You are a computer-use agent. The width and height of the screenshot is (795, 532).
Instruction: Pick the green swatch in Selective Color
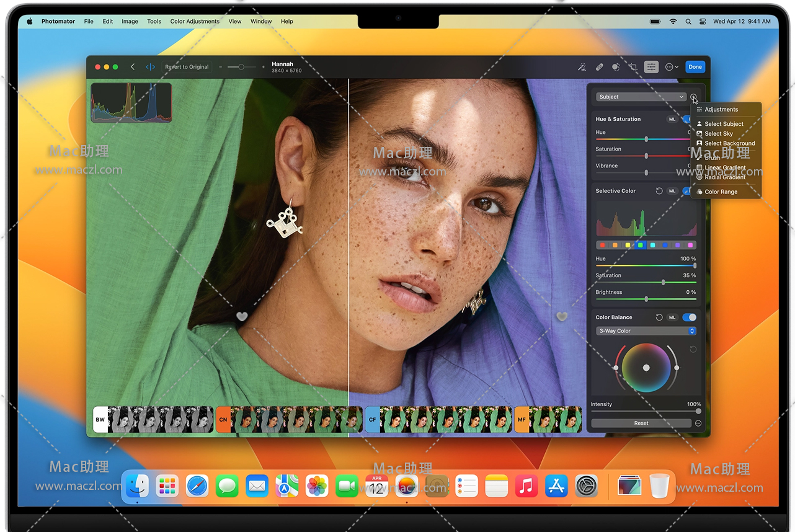(x=641, y=245)
